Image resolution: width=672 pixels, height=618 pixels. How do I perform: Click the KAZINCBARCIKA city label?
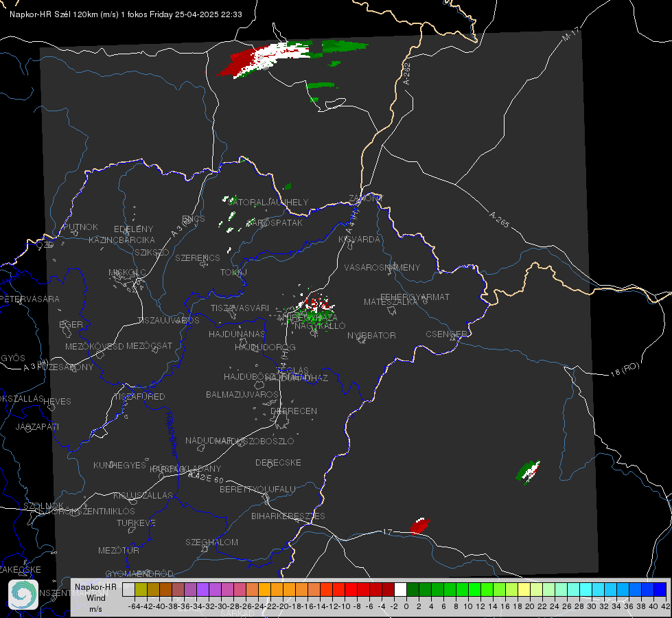[x=121, y=240]
